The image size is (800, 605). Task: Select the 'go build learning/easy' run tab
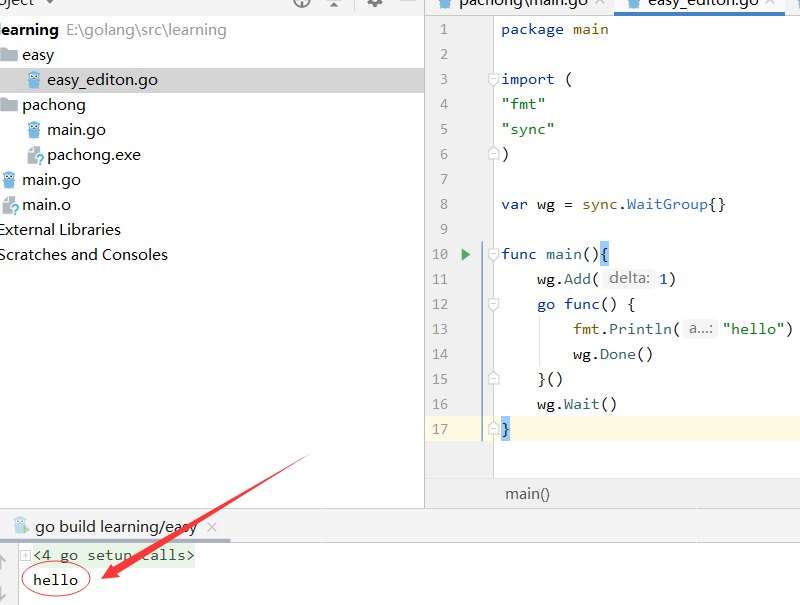[x=115, y=526]
